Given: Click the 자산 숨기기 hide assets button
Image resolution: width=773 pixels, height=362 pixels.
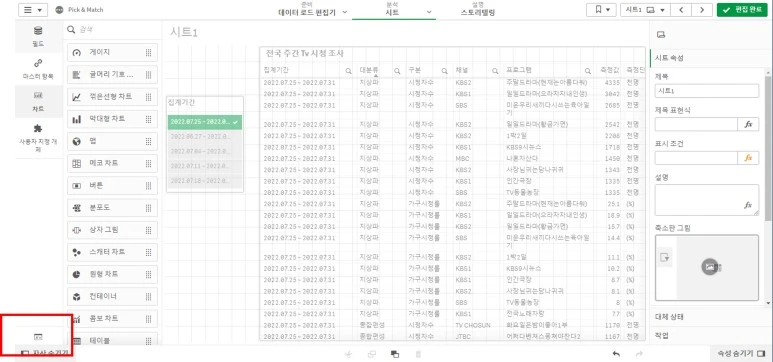Looking at the screenshot, I should coord(44,354).
